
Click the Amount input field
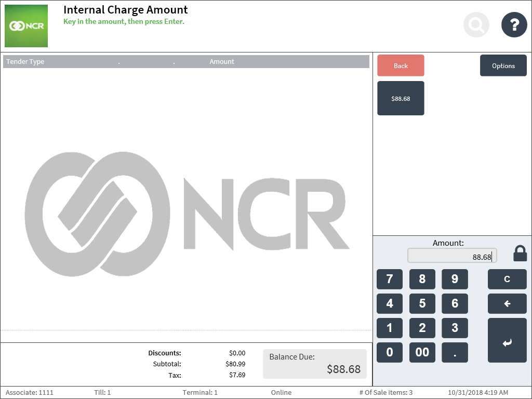coord(452,256)
